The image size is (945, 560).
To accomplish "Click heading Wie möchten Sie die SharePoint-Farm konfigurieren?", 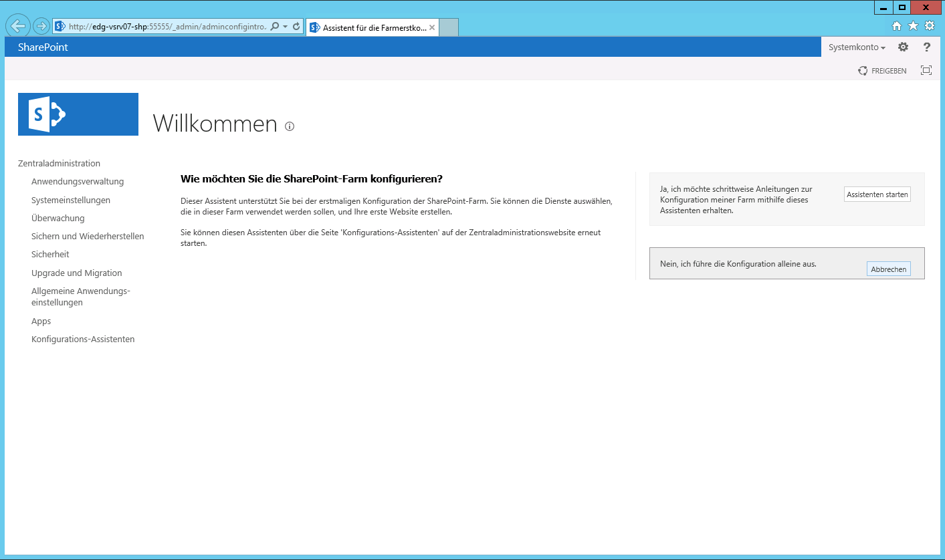I will [312, 179].
